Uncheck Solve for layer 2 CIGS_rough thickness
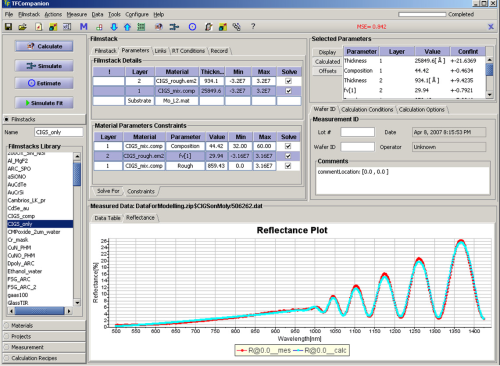 [289, 81]
